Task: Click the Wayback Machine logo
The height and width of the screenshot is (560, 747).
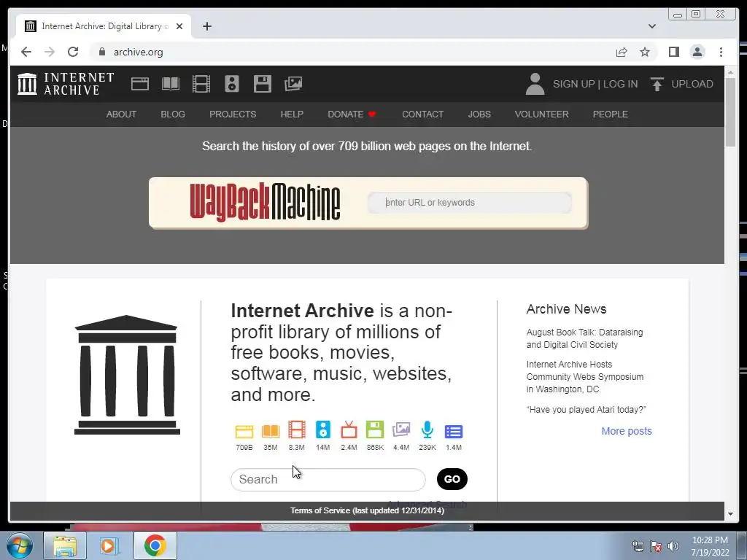Action: pos(265,203)
